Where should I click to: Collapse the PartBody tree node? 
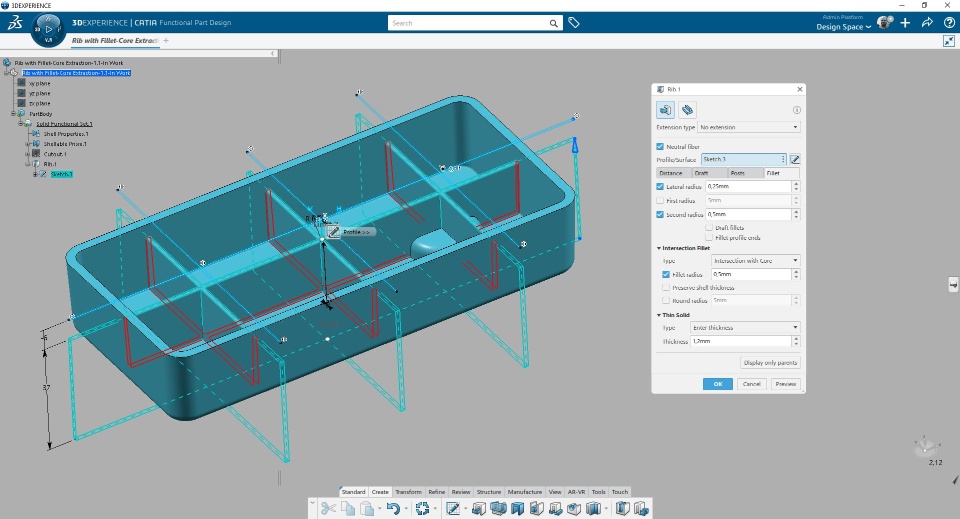(13, 114)
